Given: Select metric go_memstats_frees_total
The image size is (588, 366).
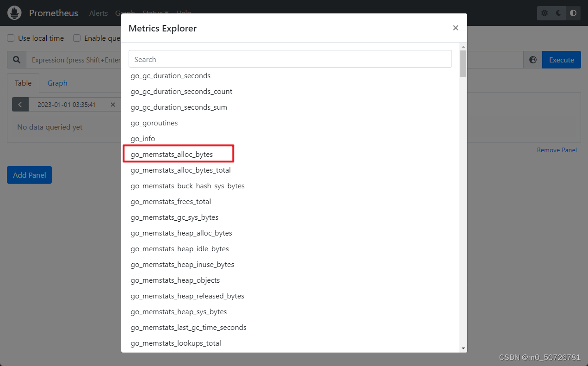Looking at the screenshot, I should [x=171, y=201].
